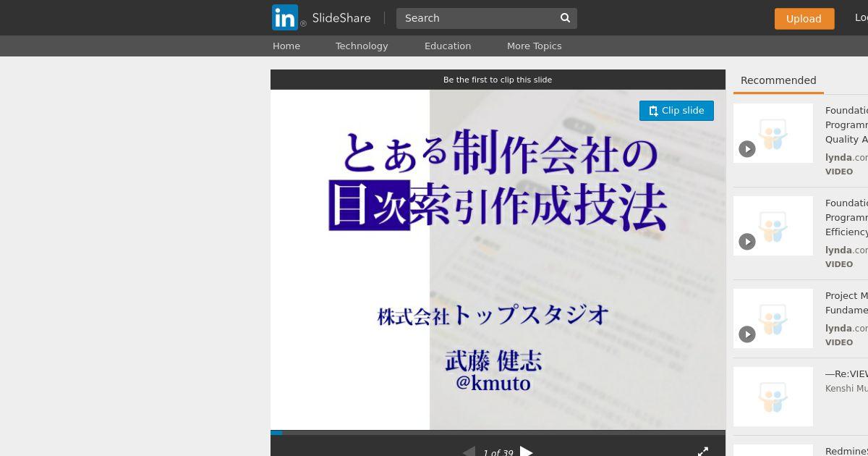Go to the previous slide arrow
The height and width of the screenshot is (456, 868).
pyautogui.click(x=469, y=452)
